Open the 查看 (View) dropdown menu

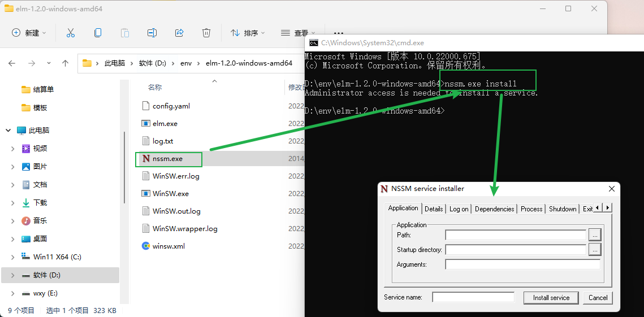pos(298,33)
